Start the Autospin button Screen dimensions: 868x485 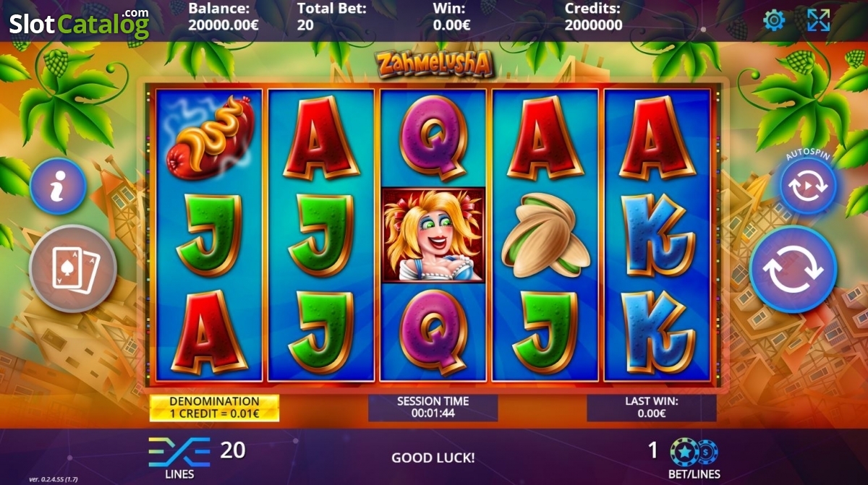pos(808,186)
